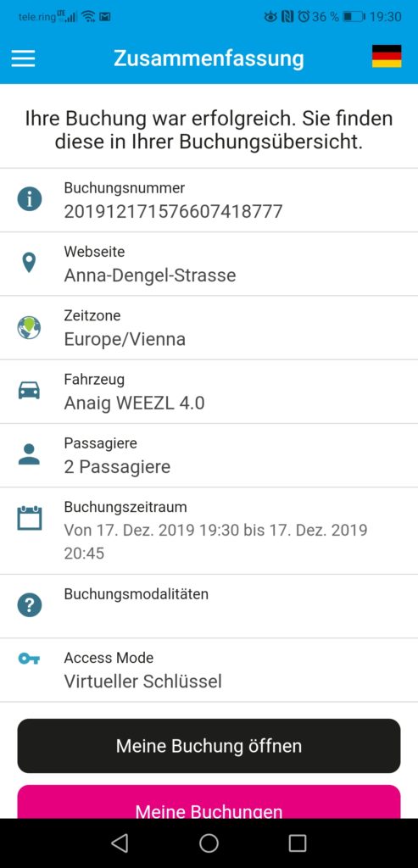This screenshot has height=868, width=418.
Task: Open the hamburger navigation menu
Action: tap(23, 58)
